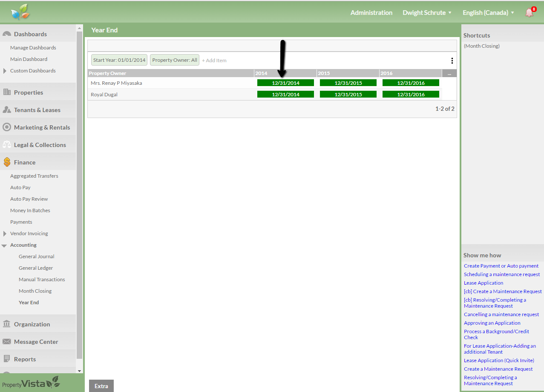544x392 pixels.
Task: Click the notification bell icon
Action: tap(529, 12)
